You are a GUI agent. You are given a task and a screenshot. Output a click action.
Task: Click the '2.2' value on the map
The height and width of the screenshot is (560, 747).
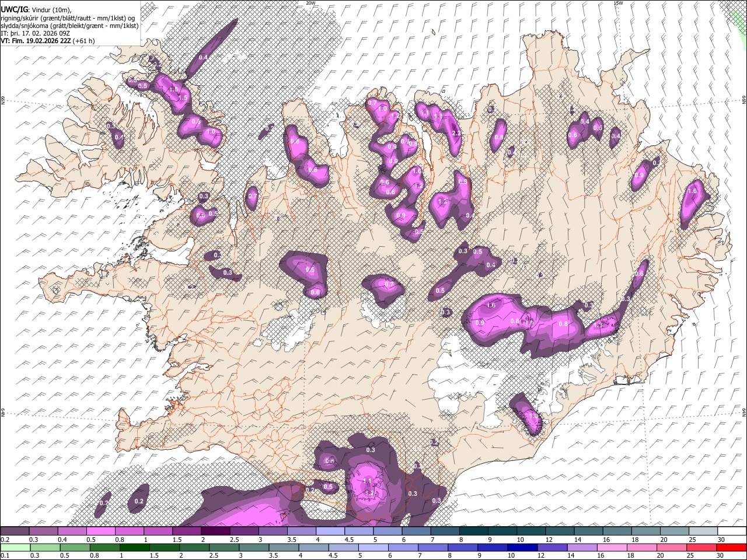pyautogui.click(x=456, y=134)
